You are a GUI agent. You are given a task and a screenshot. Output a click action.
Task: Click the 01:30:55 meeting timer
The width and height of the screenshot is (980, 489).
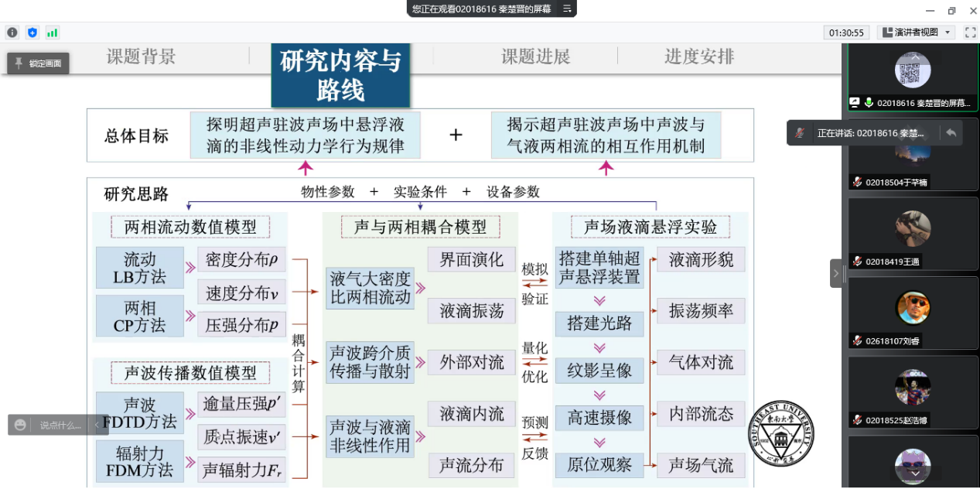[x=846, y=32]
